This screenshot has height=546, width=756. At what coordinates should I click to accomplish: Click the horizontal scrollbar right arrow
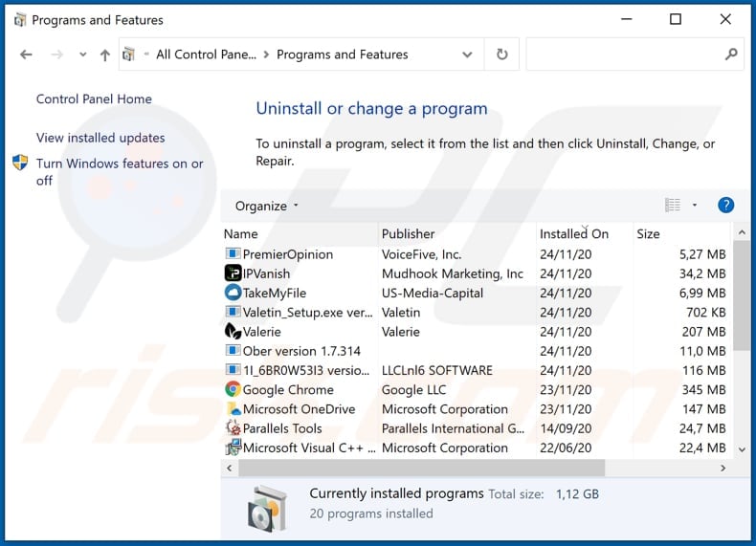pyautogui.click(x=723, y=468)
